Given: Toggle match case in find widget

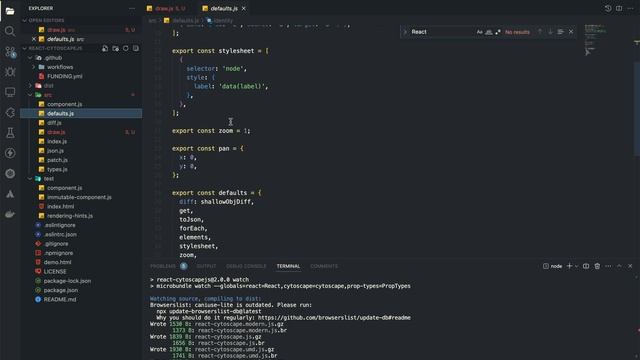Looking at the screenshot, I should (480, 32).
